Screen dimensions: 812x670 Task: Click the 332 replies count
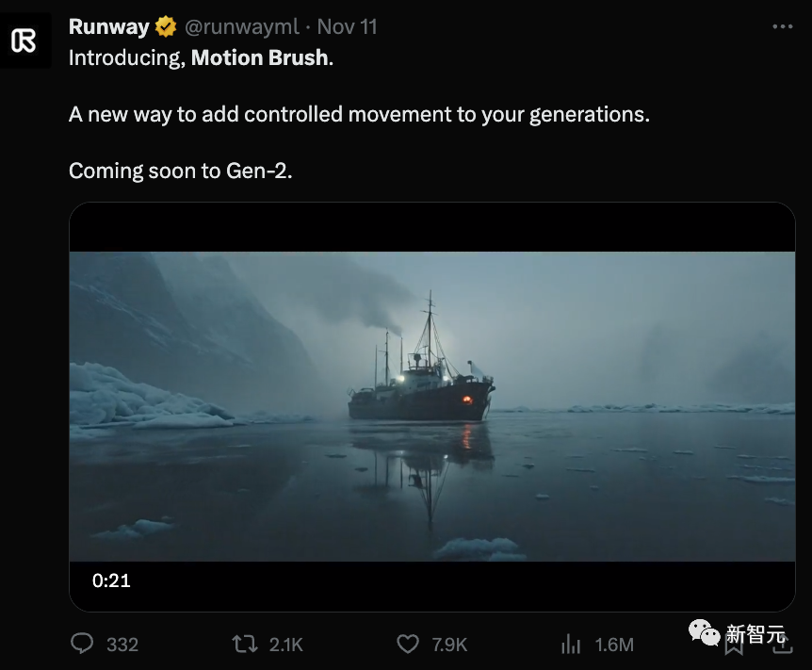[122, 645]
